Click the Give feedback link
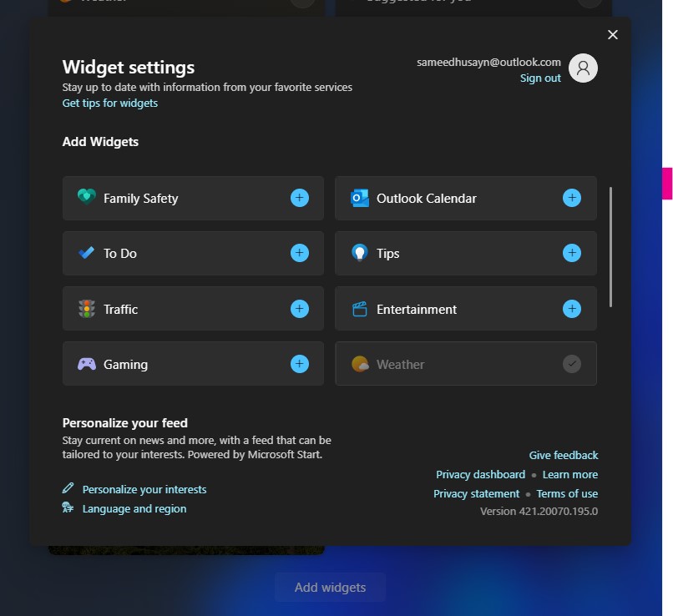 click(563, 455)
